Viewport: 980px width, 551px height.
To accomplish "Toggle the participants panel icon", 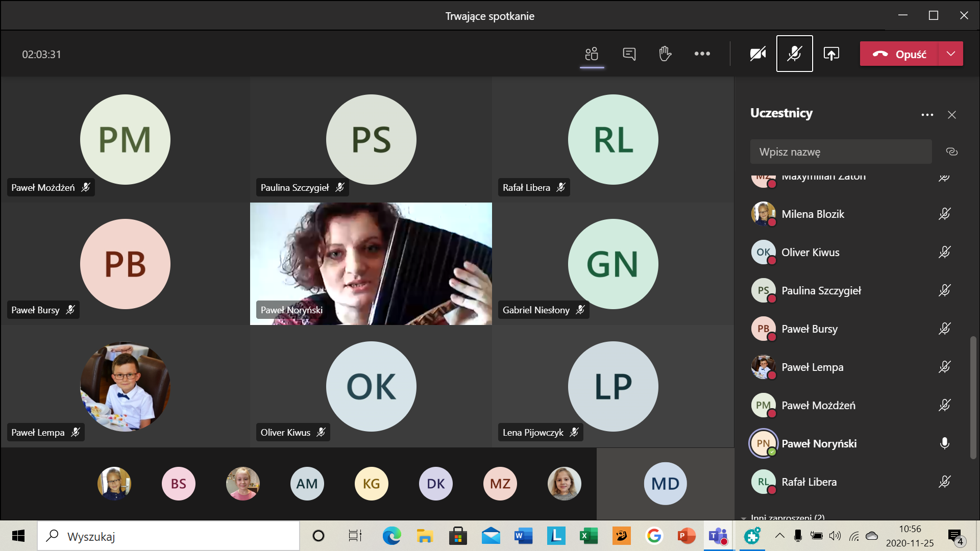I will coord(592,54).
